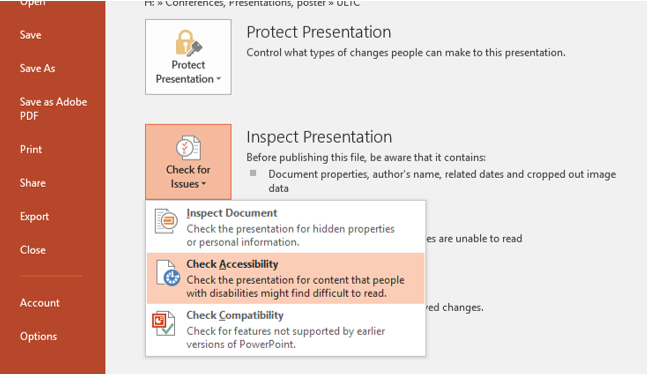This screenshot has width=647, height=374.
Task: Open the Export options
Action: click(34, 216)
